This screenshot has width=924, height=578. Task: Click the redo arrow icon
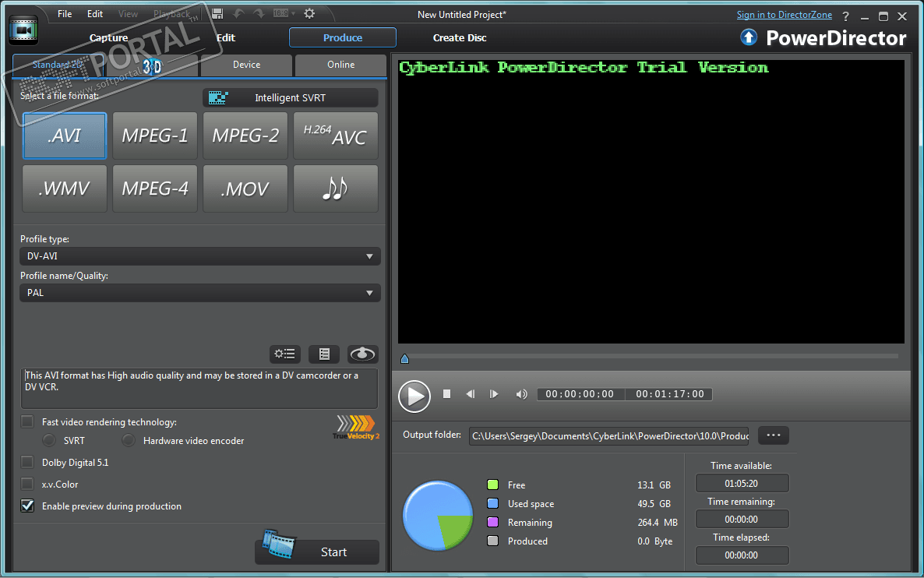click(259, 13)
